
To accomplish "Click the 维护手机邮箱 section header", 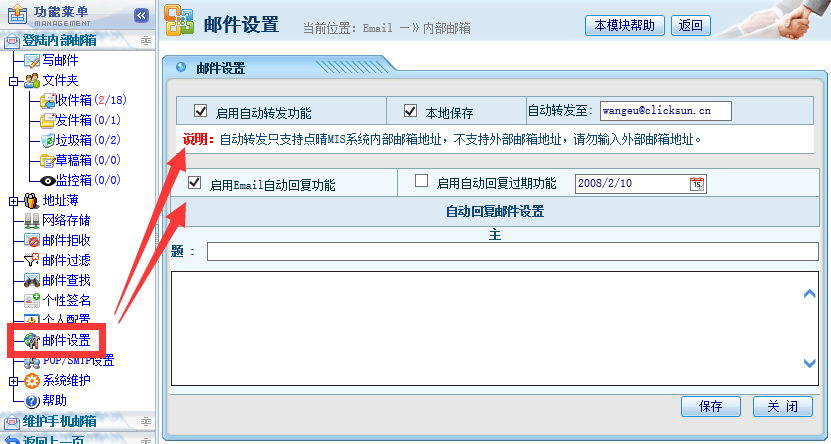I will 77,422.
